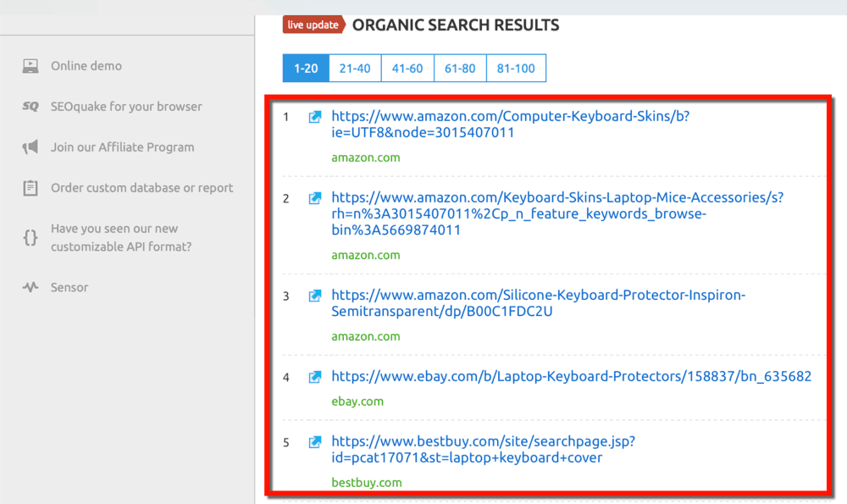Viewport: 847px width, 504px height.
Task: Switch to the 21-40 results tab
Action: coord(355,68)
